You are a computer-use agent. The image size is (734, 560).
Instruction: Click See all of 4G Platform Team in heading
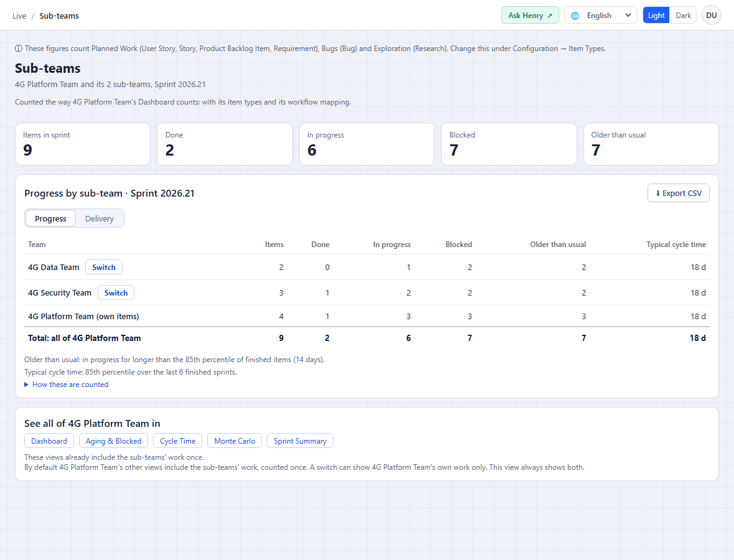coord(92,423)
